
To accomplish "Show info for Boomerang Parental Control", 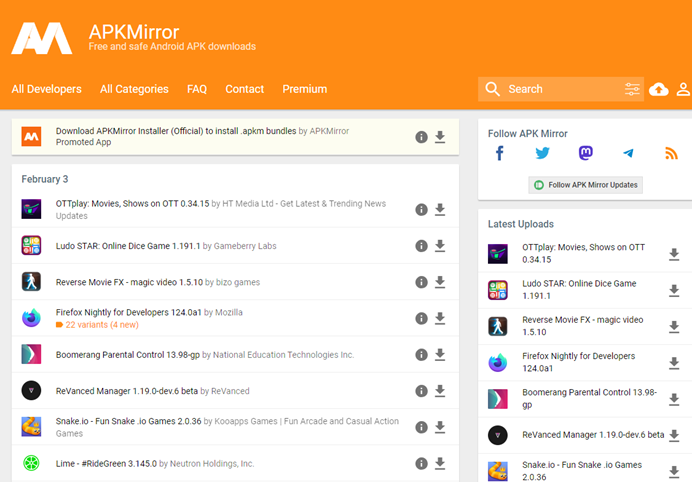I will click(x=421, y=354).
